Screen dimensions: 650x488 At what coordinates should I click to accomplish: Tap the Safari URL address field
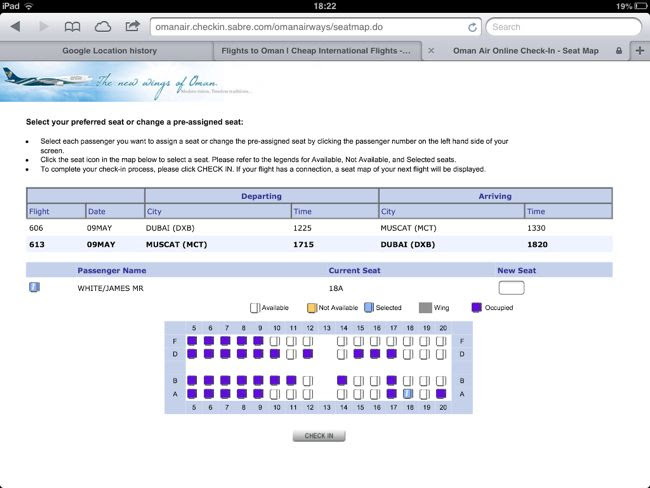point(315,27)
